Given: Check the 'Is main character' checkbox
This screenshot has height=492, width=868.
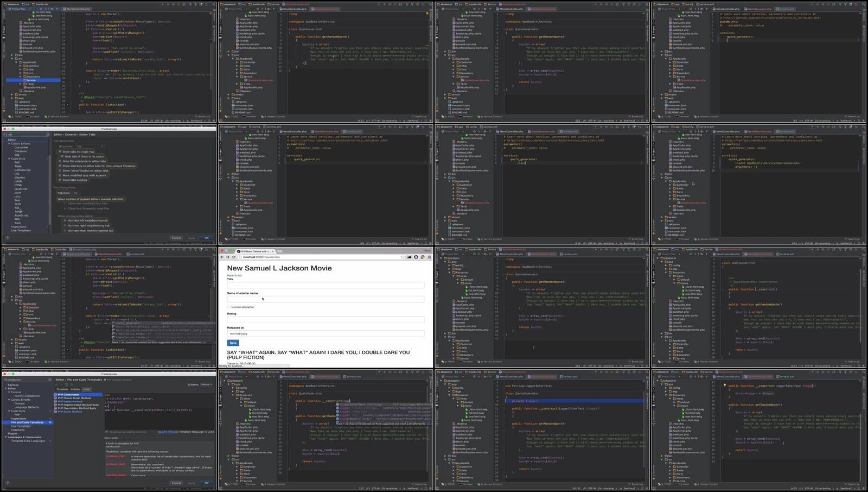Looking at the screenshot, I should coord(228,307).
